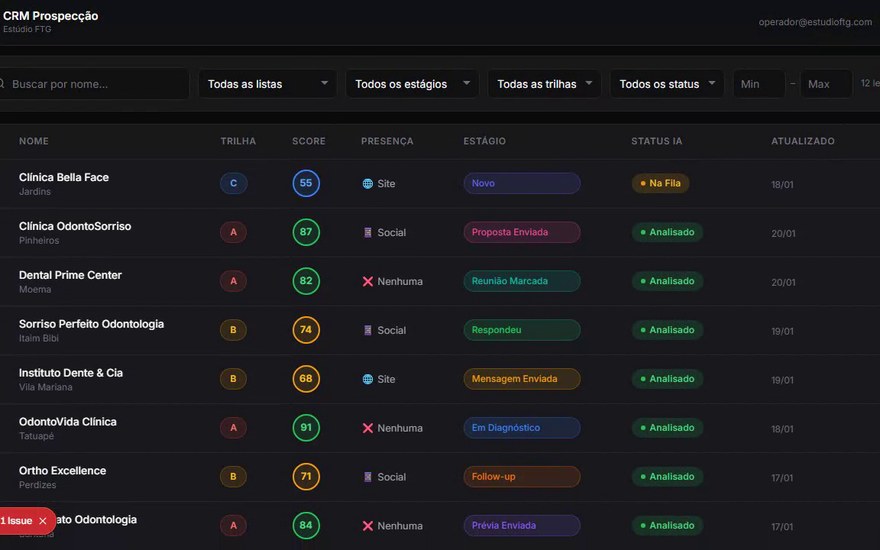880x550 pixels.
Task: Click the globe Site icon for Clínica Bella Face
Action: coord(368,184)
